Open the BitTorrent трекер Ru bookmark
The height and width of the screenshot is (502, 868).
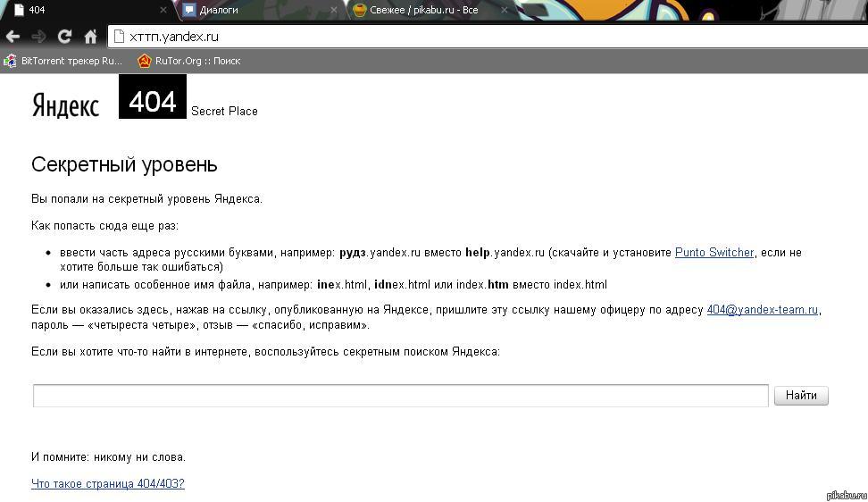tap(63, 61)
